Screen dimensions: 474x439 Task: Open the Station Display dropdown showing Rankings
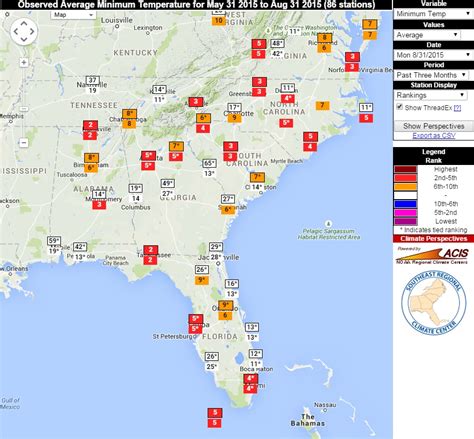click(x=430, y=95)
